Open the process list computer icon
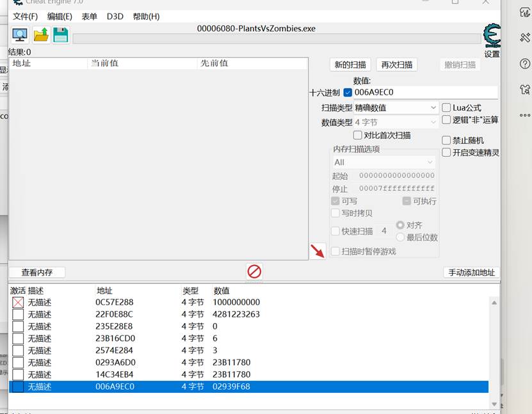The height and width of the screenshot is (414, 532). (20, 35)
